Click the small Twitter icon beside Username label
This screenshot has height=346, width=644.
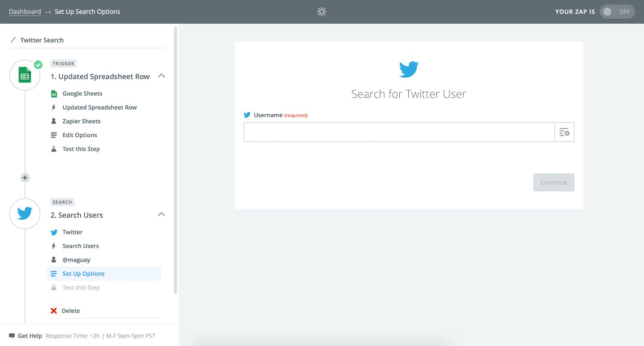pos(247,115)
